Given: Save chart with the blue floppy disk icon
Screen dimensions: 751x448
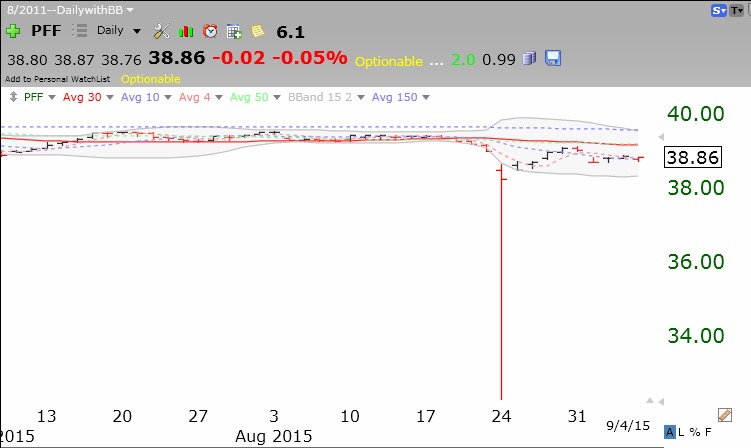Looking at the screenshot, I should (553, 58).
